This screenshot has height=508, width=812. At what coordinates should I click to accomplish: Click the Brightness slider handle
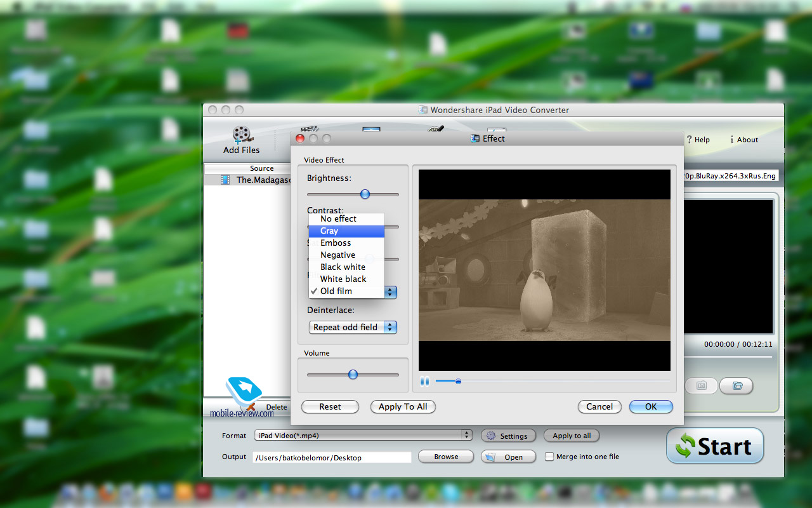tap(365, 194)
